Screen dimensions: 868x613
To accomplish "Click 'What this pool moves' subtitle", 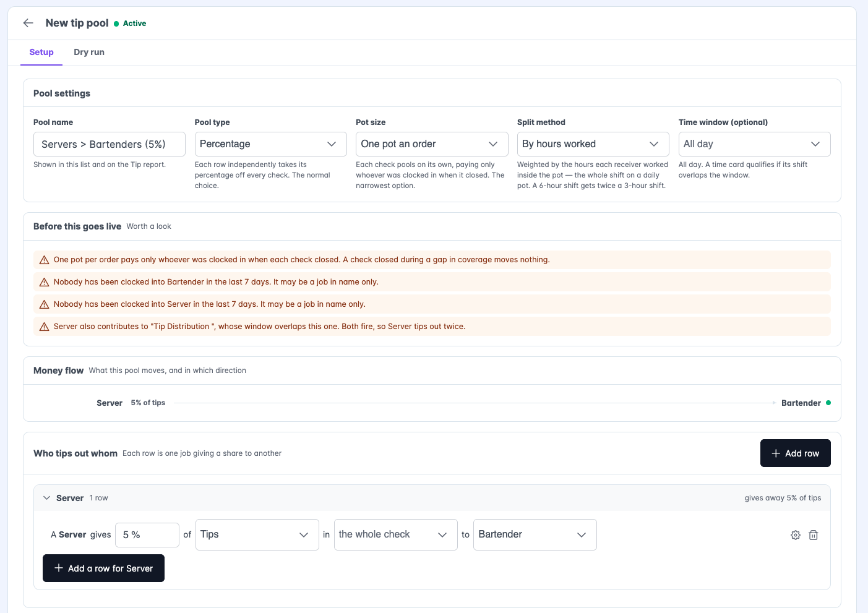I will pos(167,371).
